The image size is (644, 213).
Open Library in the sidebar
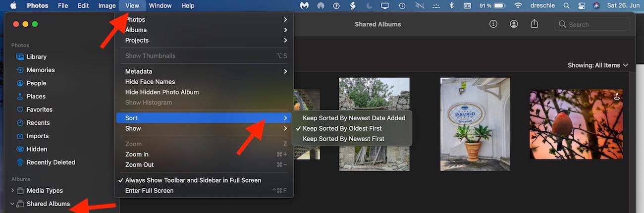pyautogui.click(x=37, y=56)
